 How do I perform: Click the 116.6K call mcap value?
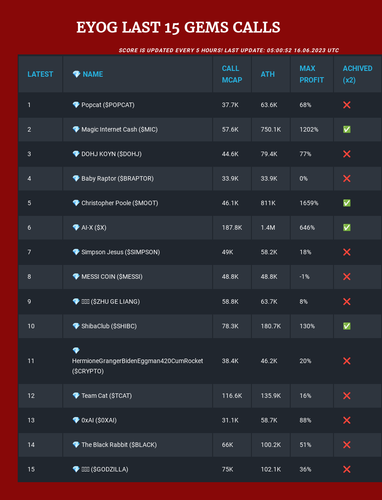(232, 396)
